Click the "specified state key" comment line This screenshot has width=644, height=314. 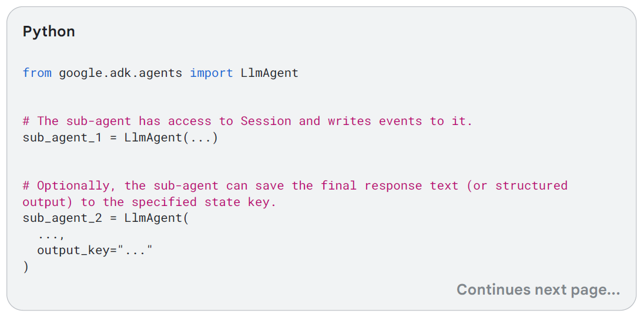click(x=149, y=202)
